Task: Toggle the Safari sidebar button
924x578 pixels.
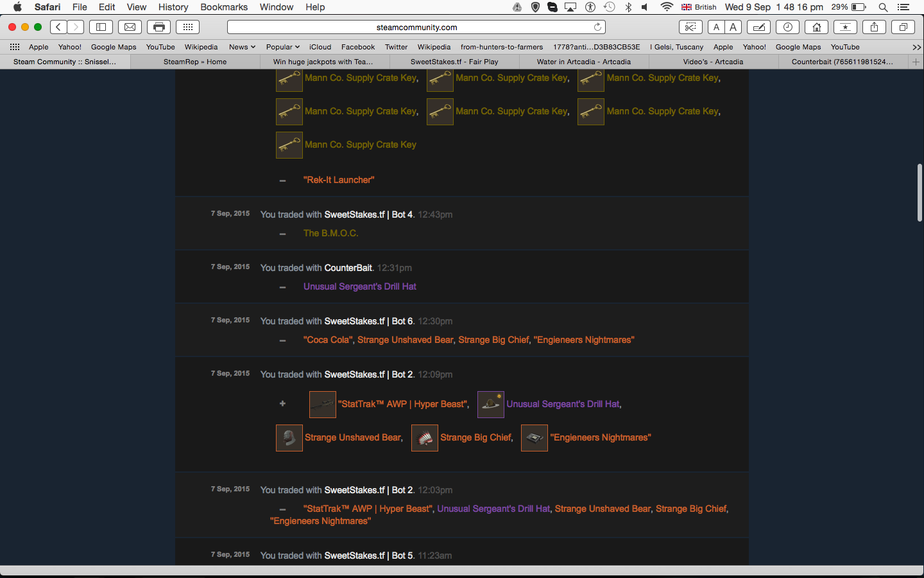Action: (x=101, y=27)
